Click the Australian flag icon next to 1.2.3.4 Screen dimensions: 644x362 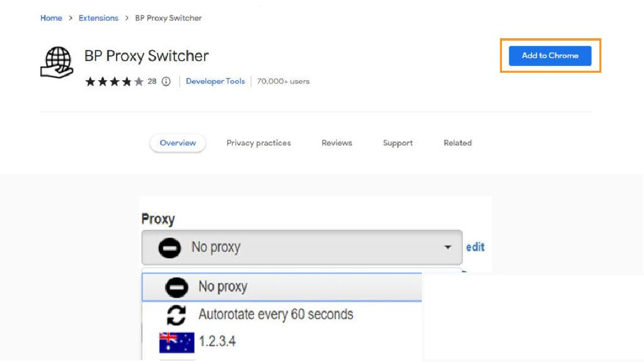[x=177, y=342]
